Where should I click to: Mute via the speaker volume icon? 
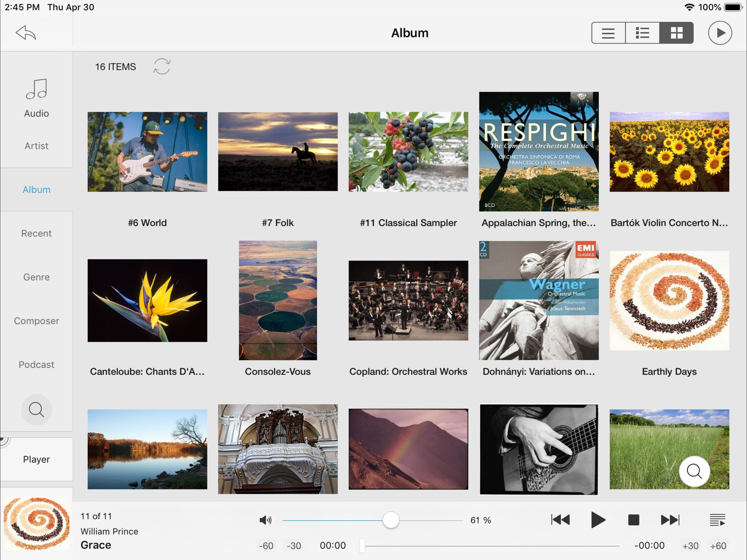265,520
